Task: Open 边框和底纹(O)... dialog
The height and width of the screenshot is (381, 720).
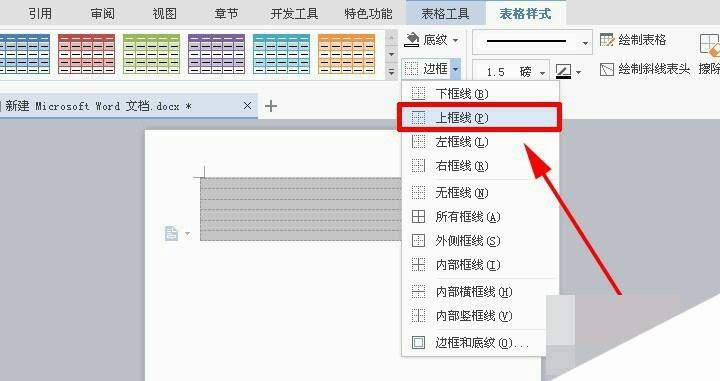Action: click(x=474, y=342)
